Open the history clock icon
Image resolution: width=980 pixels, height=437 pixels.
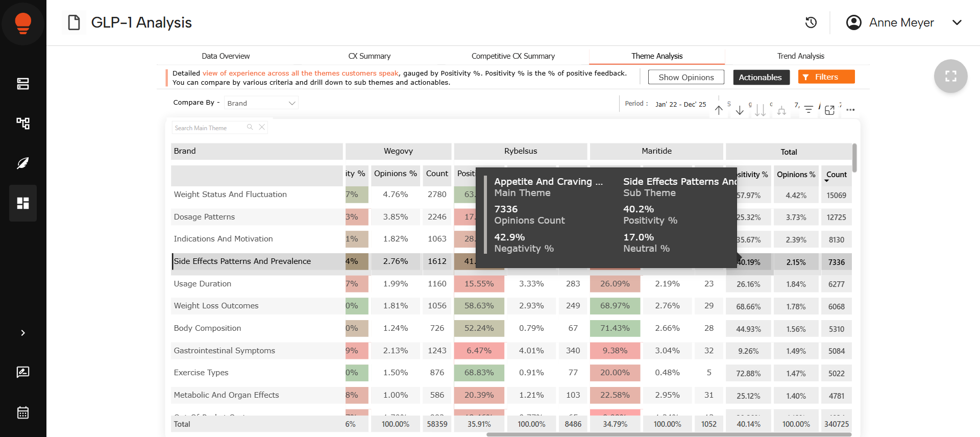click(x=811, y=22)
